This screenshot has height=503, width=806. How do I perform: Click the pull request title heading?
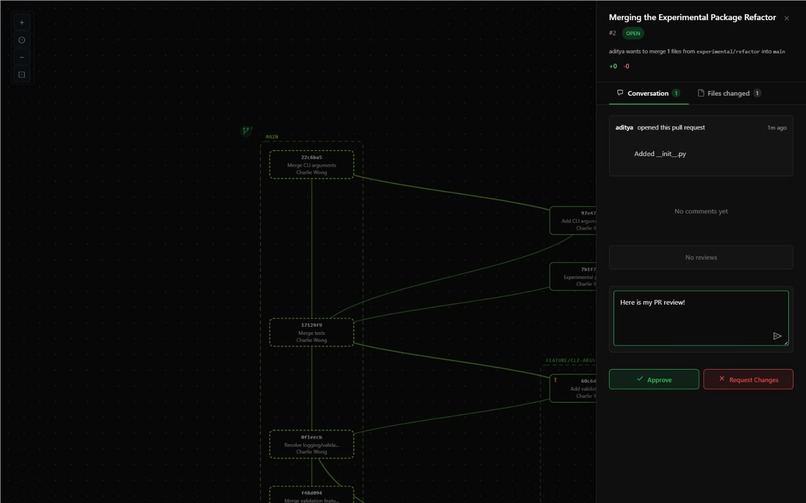tap(692, 17)
